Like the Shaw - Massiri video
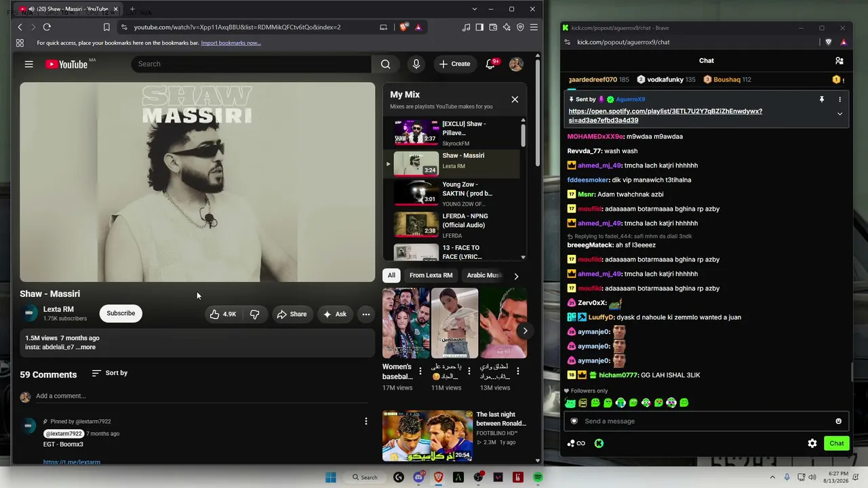868x488 pixels. coord(223,314)
